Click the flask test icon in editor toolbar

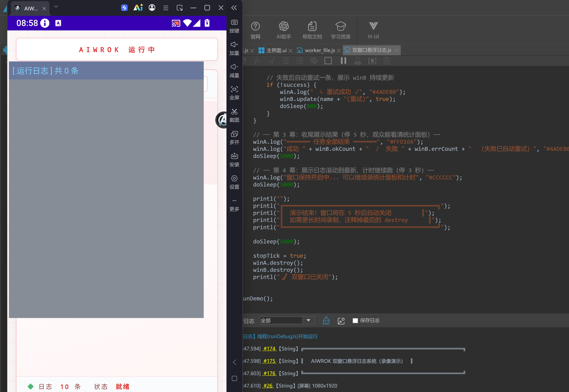[358, 61]
